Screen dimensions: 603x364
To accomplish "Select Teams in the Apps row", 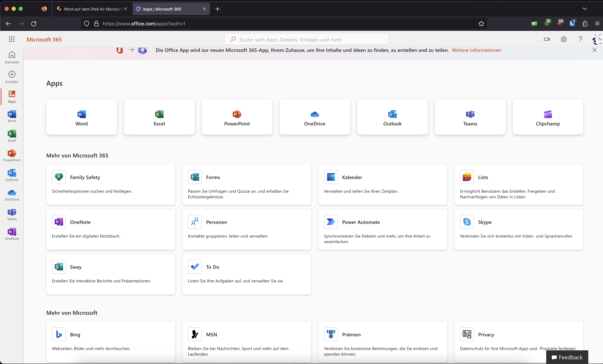I will [470, 117].
